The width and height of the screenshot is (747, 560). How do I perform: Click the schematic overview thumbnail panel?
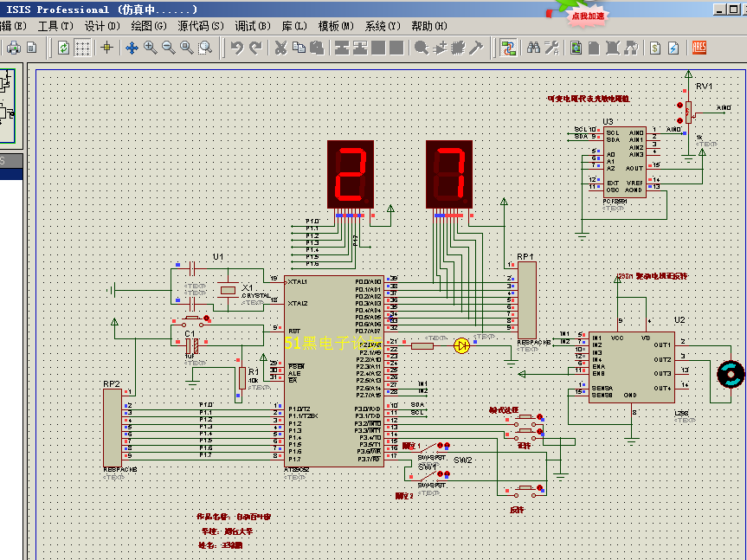(x=8, y=106)
